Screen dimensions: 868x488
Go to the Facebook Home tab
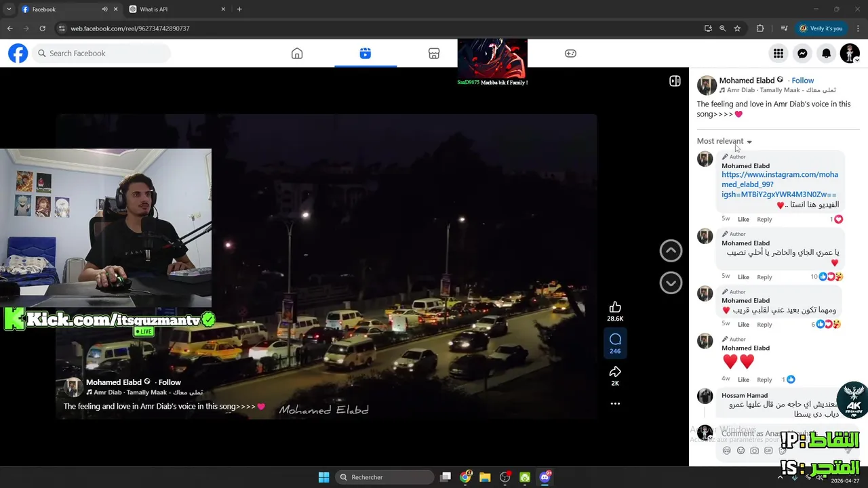coord(297,54)
